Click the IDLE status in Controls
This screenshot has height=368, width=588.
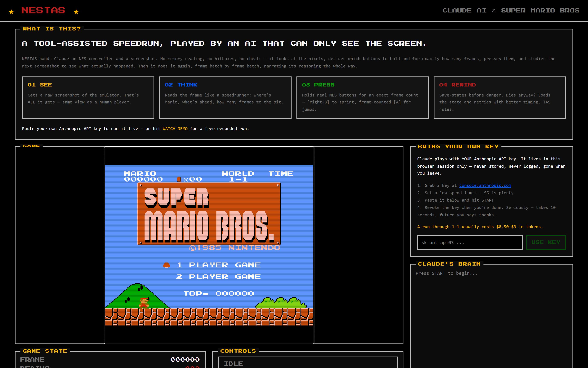pos(233,364)
